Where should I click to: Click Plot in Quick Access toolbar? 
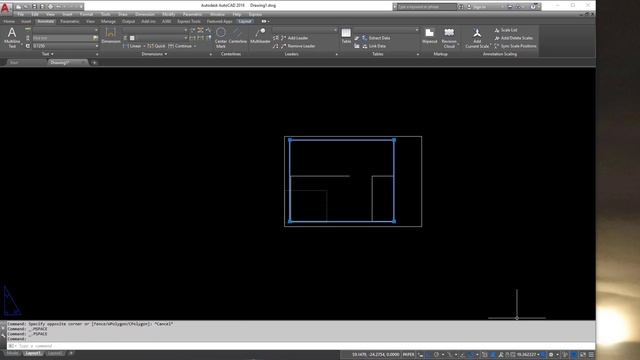click(x=51, y=7)
